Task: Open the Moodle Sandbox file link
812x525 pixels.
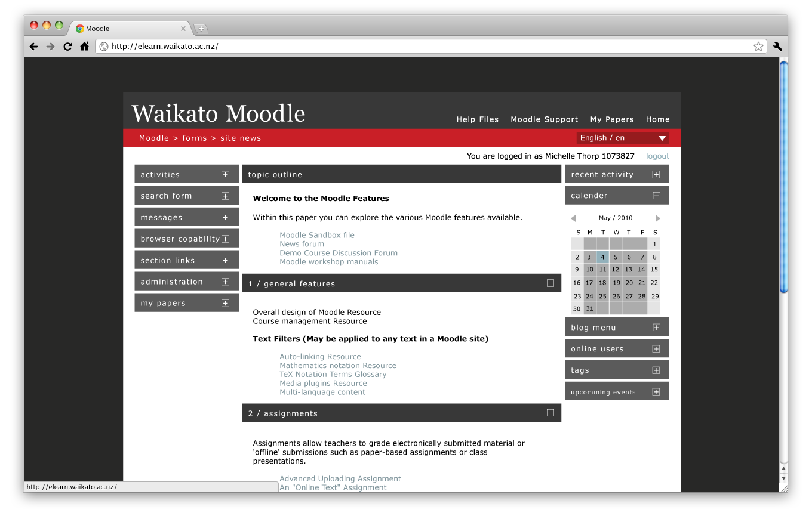Action: tap(317, 235)
